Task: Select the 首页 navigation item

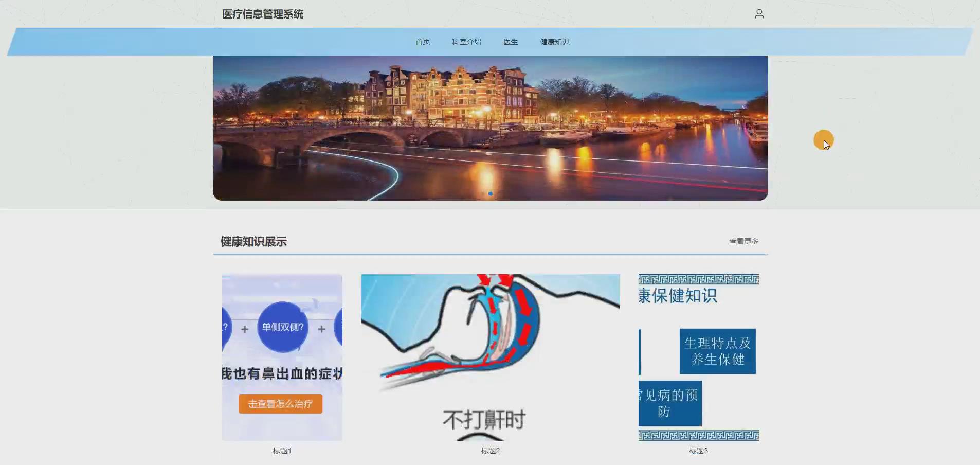Action: pyautogui.click(x=422, y=42)
